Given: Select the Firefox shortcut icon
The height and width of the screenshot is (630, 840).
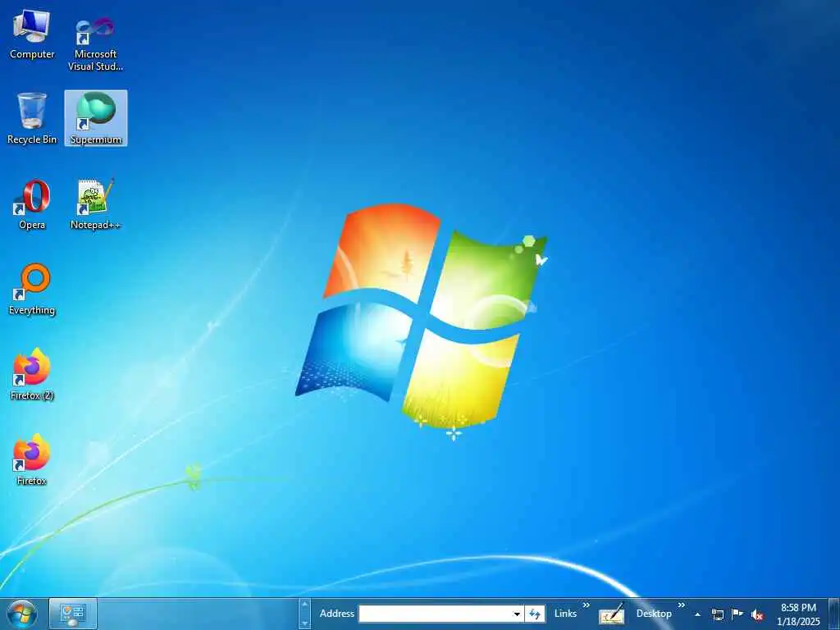Looking at the screenshot, I should (32, 461).
